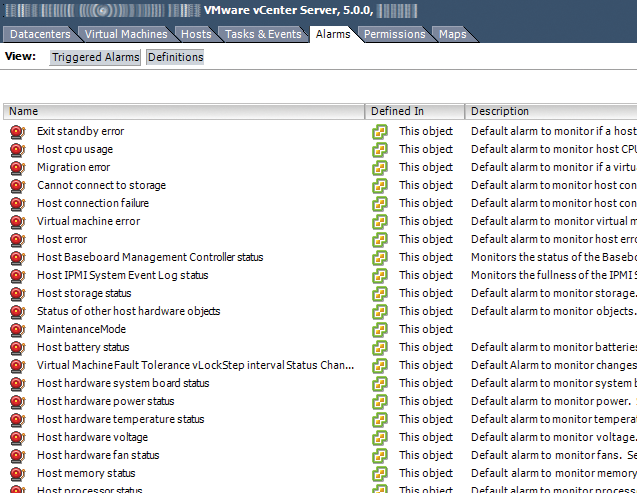Click 'This object' in Host battery status row
The height and width of the screenshot is (493, 637).
pos(426,347)
